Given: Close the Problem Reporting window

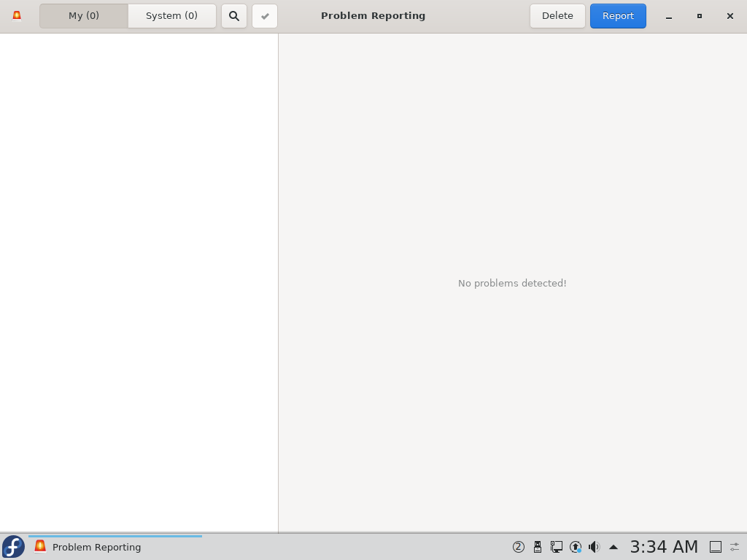Looking at the screenshot, I should (x=729, y=16).
